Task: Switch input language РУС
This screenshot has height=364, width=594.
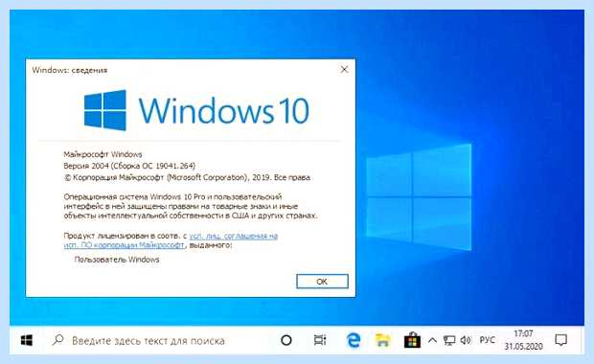Action: pyautogui.click(x=487, y=340)
